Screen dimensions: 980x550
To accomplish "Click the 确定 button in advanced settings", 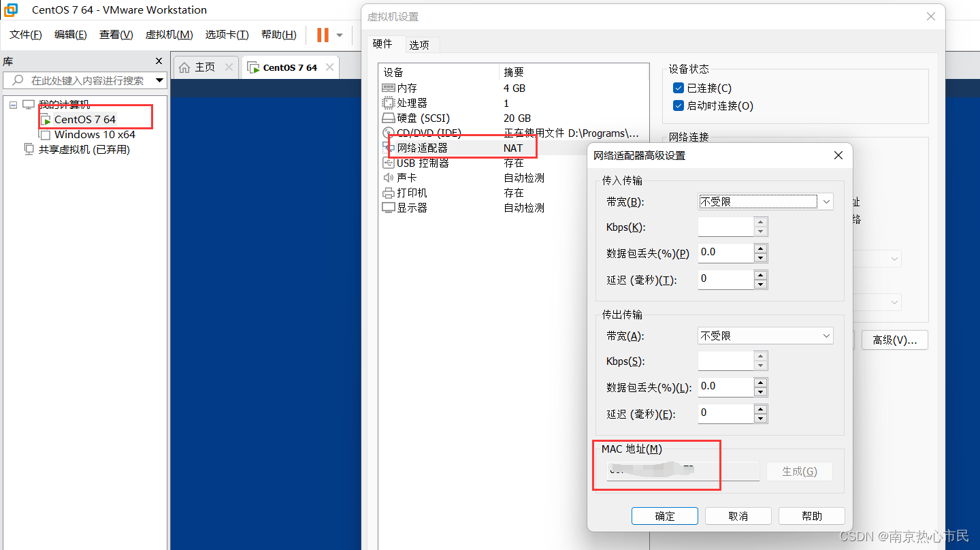I will pyautogui.click(x=665, y=516).
